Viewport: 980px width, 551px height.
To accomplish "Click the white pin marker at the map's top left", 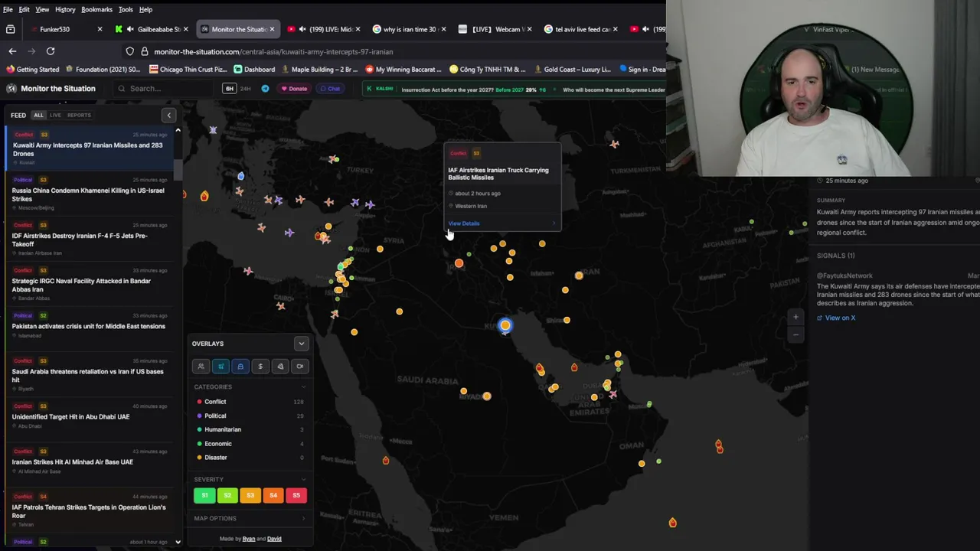I will coord(213,130).
